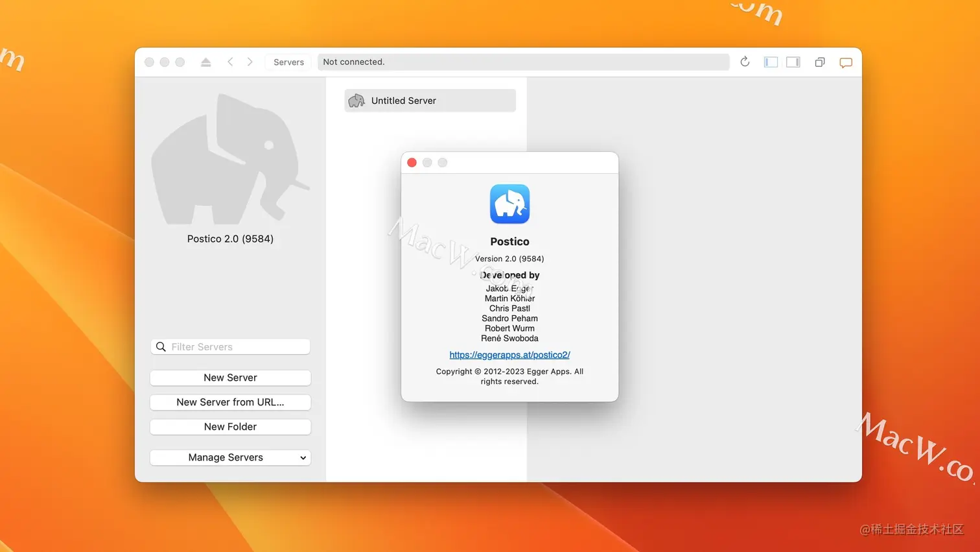Click the name Sandro Peham
Viewport: 980px width, 552px height.
(509, 318)
